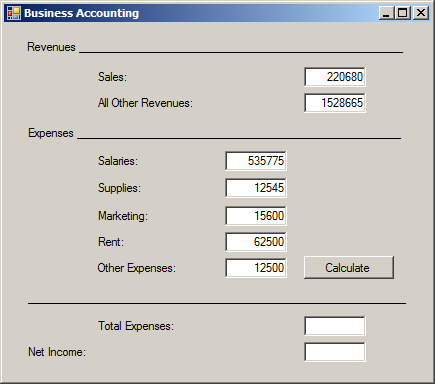
Task: Click the "All Other Revenues:" label
Action: (145, 103)
